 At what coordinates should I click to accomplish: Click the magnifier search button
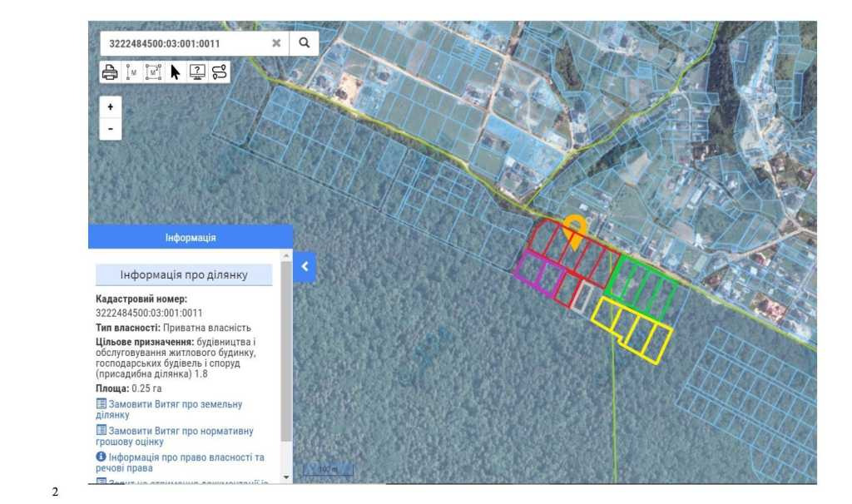point(305,42)
